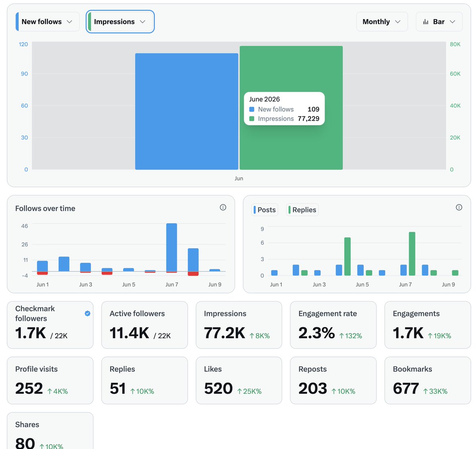Viewport: 476px width, 449px height.
Task: Open the Bookmarks 677 card
Action: pos(428,381)
